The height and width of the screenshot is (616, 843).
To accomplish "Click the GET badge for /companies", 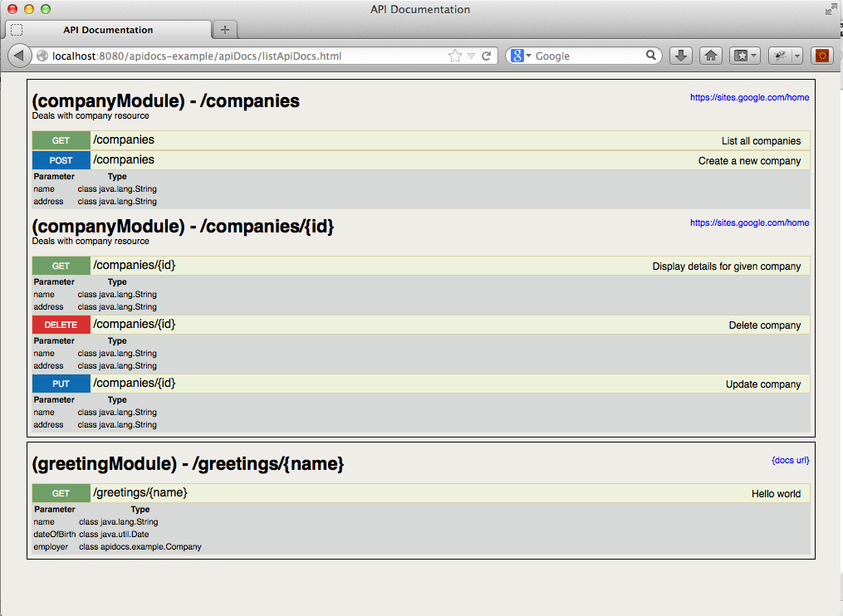I will click(61, 140).
